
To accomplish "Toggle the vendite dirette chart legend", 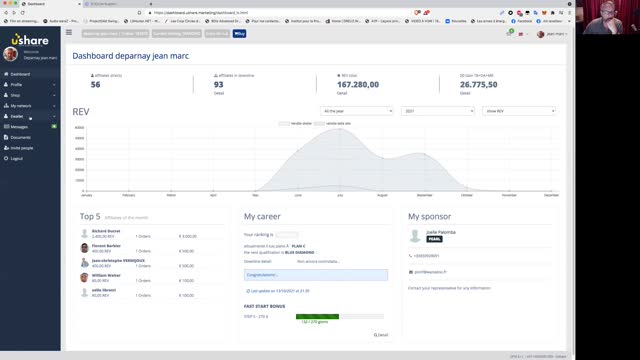I will 295,123.
